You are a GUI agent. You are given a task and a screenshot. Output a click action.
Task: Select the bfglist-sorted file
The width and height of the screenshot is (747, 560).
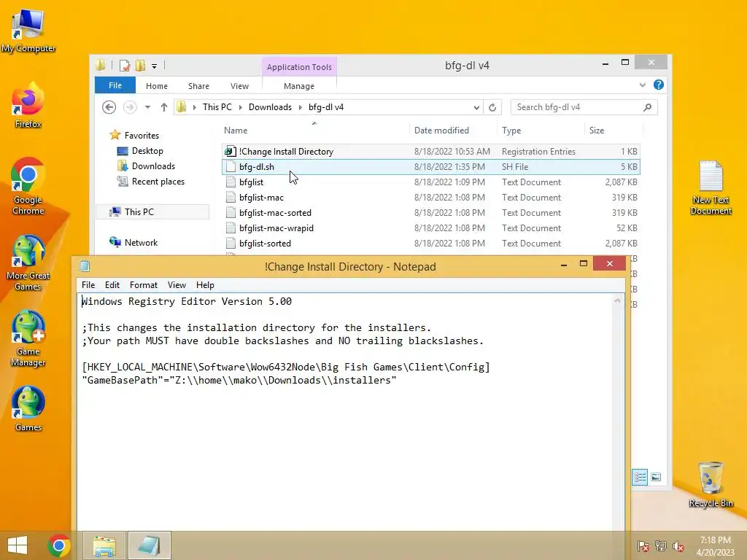[x=431, y=243]
